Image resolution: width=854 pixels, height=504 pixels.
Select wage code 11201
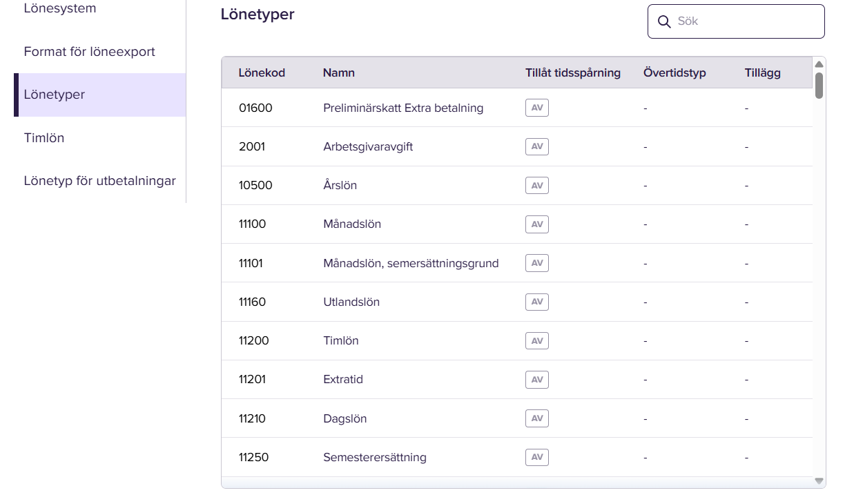(x=252, y=379)
